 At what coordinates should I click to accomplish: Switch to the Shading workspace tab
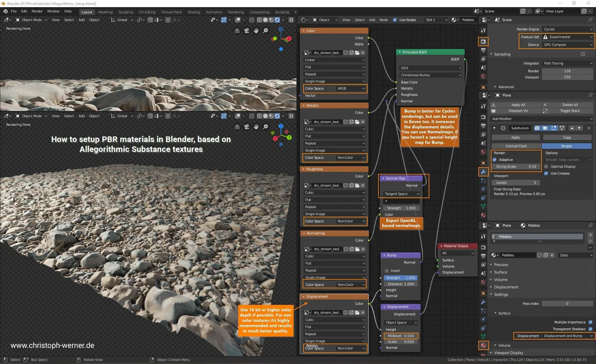pyautogui.click(x=194, y=12)
